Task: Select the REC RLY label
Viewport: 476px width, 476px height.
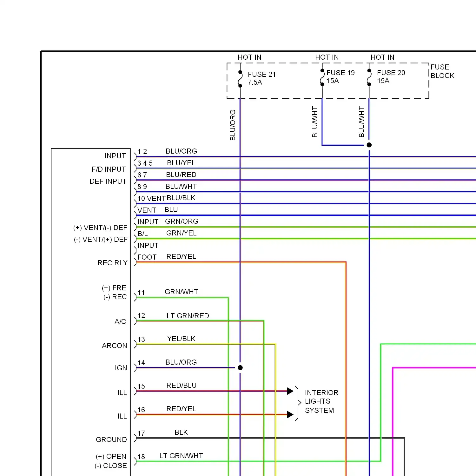Action: [x=112, y=263]
